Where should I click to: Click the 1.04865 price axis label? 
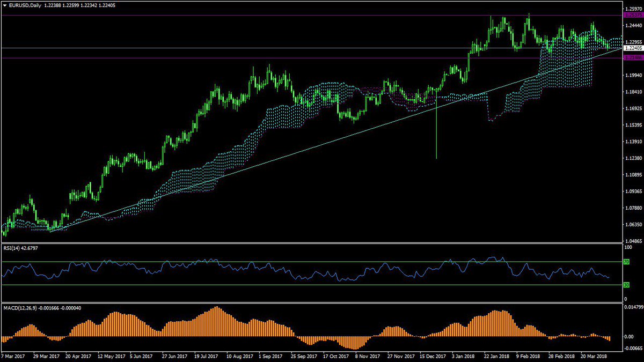[633, 241]
